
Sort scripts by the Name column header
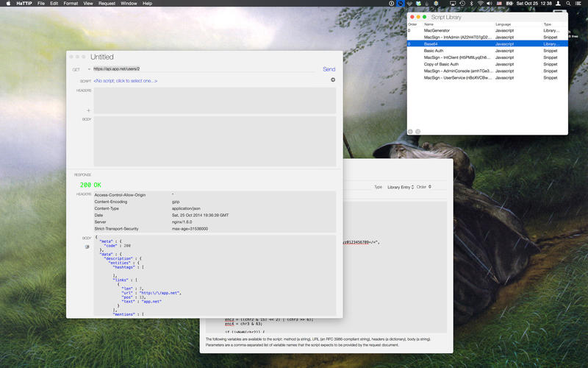(x=429, y=24)
